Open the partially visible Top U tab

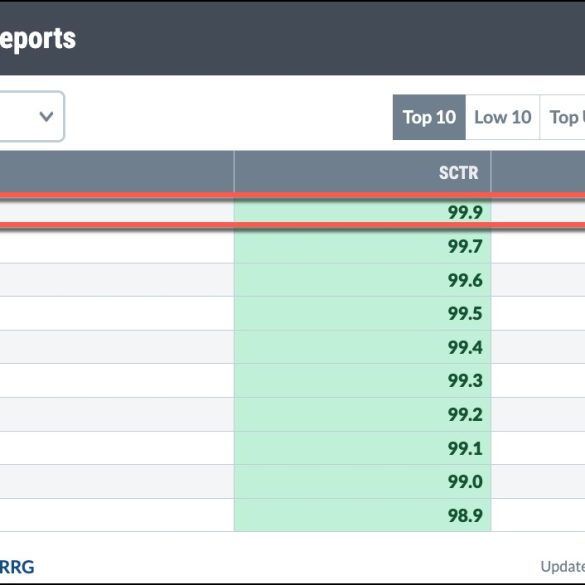point(563,117)
